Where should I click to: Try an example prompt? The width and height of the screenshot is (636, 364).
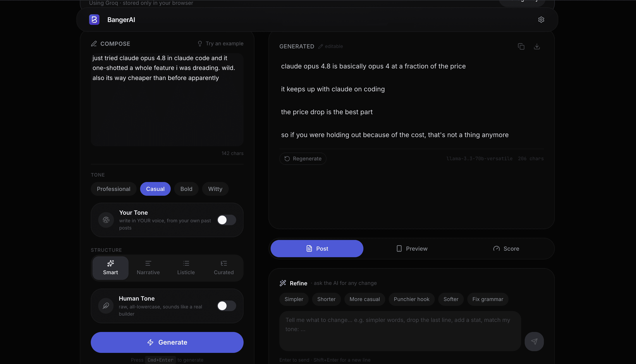(220, 44)
